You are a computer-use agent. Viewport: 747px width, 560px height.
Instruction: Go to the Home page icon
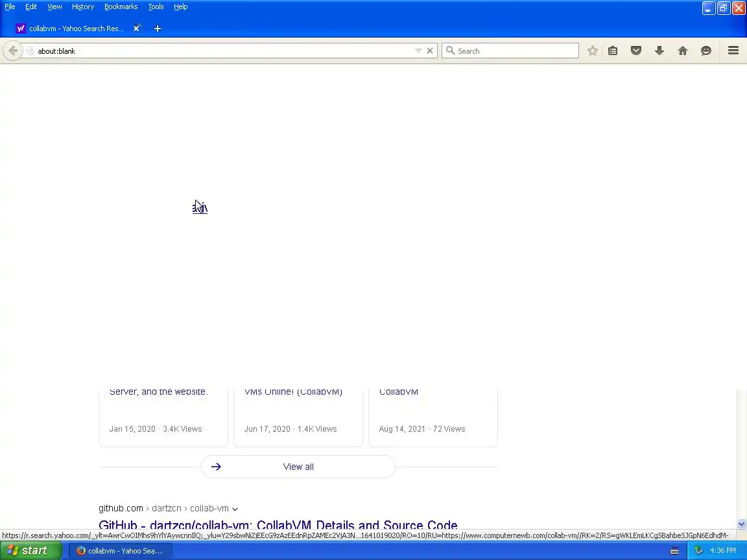(x=683, y=51)
